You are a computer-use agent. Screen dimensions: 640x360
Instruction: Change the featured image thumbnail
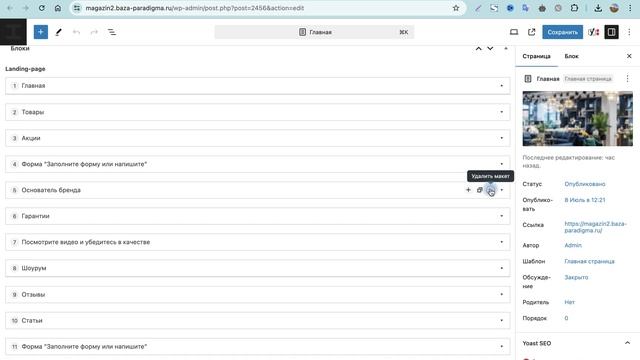pos(578,118)
